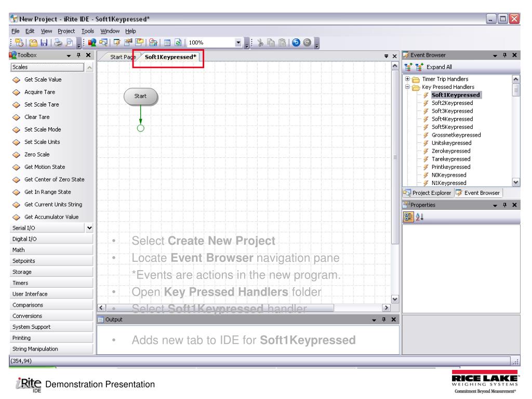The height and width of the screenshot is (399, 532).
Task: Click the New Project toolbar icon
Action: coord(19,43)
